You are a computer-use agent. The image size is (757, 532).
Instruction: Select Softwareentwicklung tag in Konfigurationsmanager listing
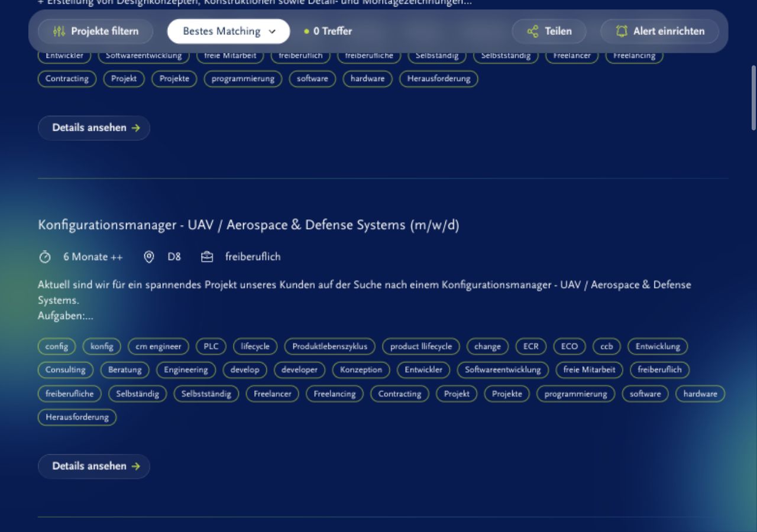pyautogui.click(x=503, y=370)
